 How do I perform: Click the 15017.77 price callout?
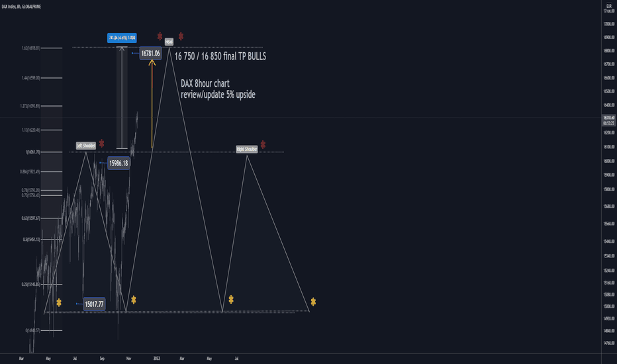coord(95,304)
